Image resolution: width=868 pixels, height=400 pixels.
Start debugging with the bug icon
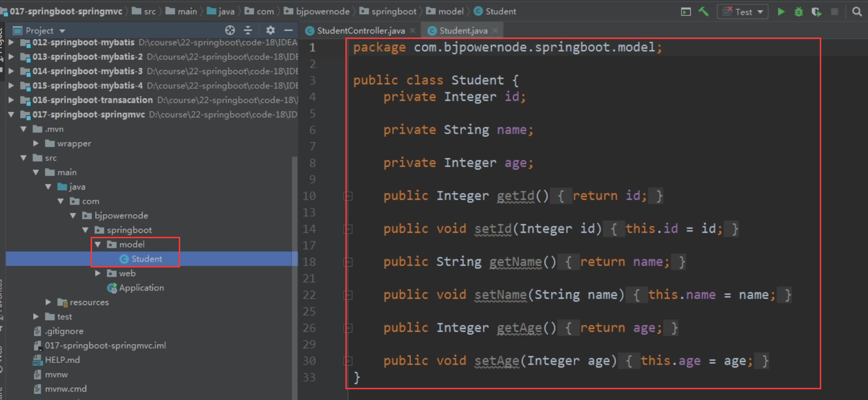[x=799, y=12]
